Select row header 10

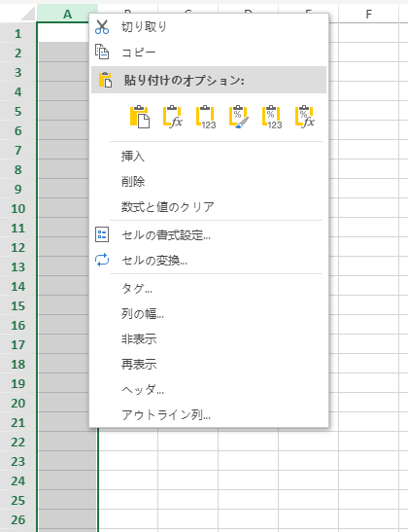pyautogui.click(x=17, y=208)
